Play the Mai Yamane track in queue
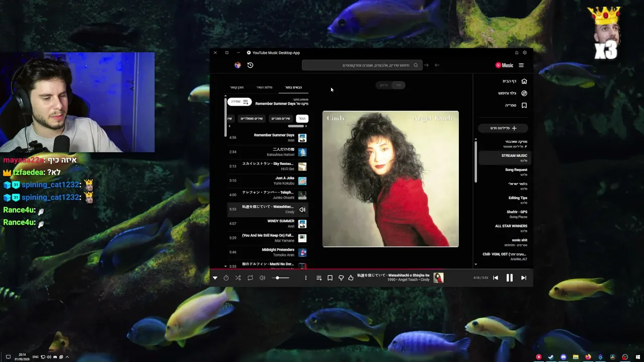Image resolution: width=644 pixels, height=362 pixels. point(267,238)
